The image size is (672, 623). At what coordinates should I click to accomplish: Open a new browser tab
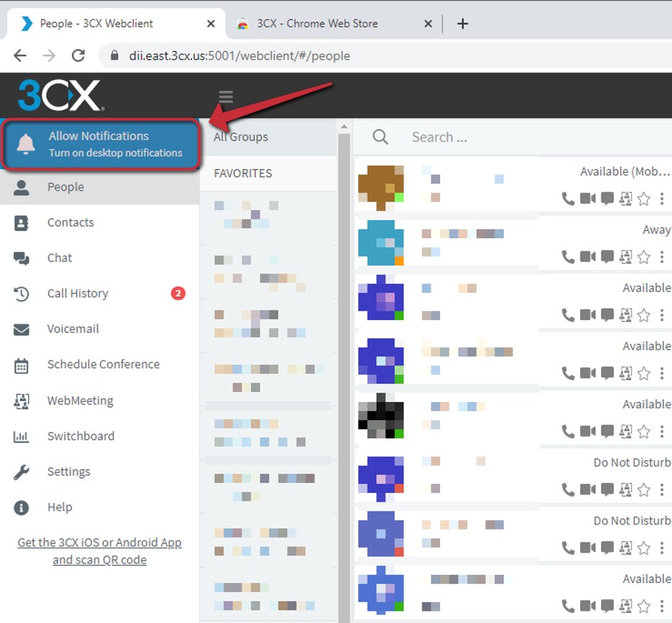[x=462, y=24]
